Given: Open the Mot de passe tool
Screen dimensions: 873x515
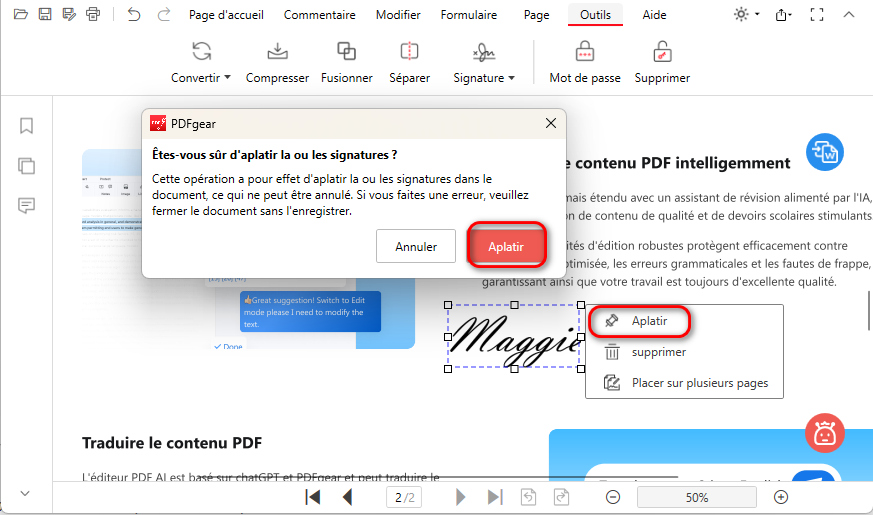Looking at the screenshot, I should point(585,62).
